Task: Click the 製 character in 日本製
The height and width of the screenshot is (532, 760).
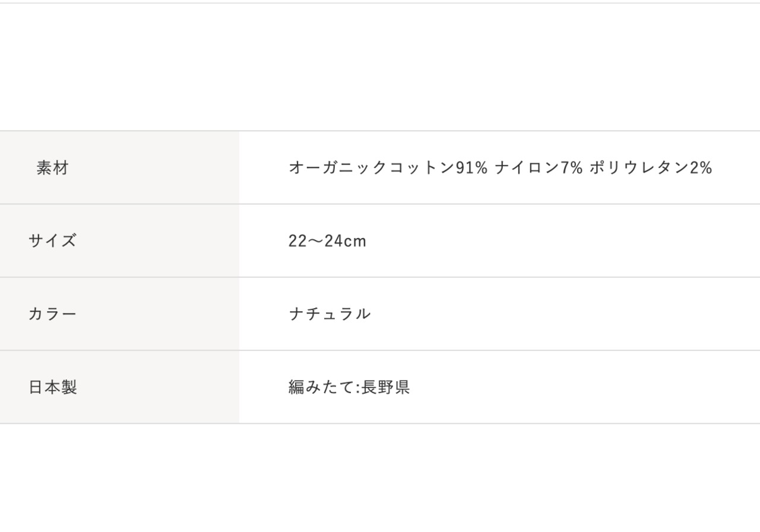Action: pyautogui.click(x=69, y=388)
